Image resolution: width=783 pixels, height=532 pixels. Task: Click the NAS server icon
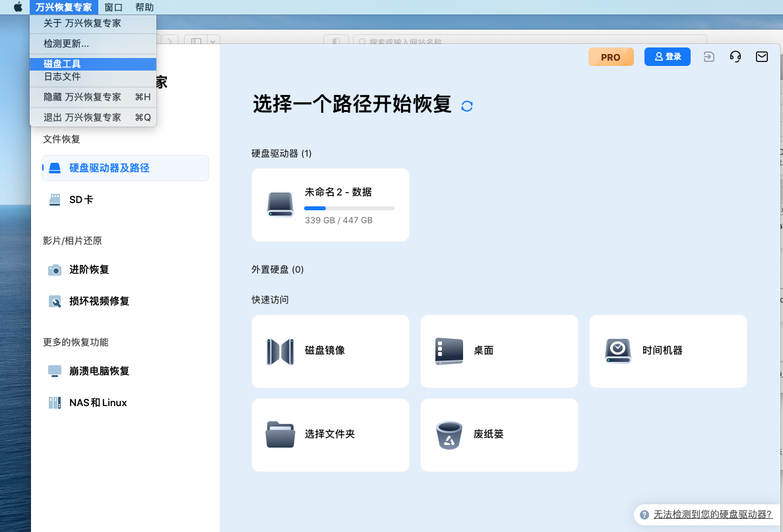[x=55, y=403]
